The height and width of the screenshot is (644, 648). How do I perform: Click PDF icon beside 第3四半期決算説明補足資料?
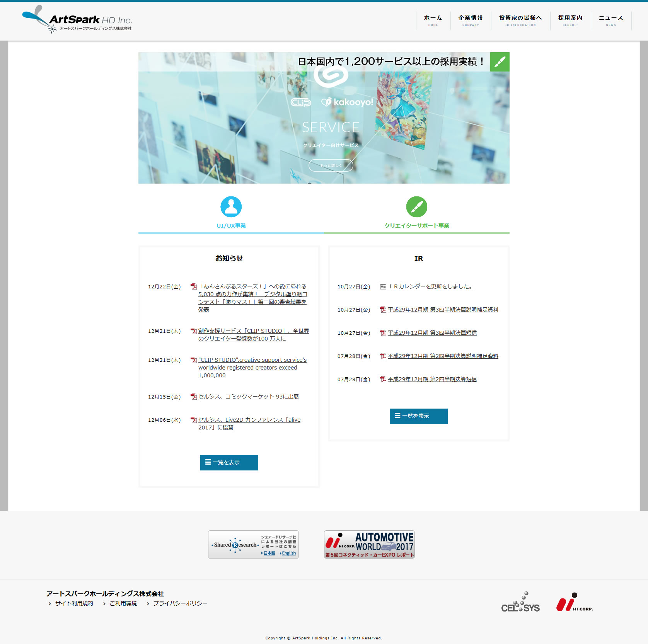tap(383, 310)
